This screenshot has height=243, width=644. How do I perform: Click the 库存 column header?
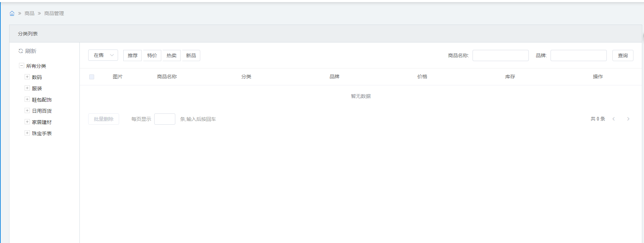pos(510,77)
